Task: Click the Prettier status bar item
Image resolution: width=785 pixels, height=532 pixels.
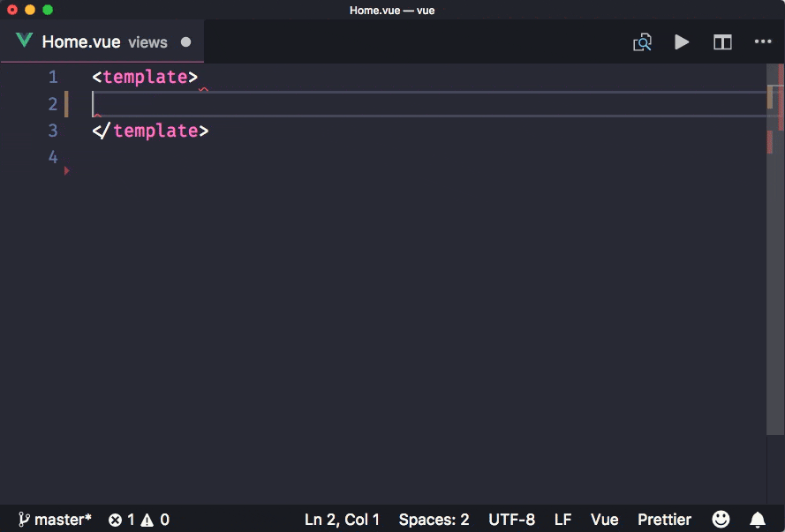Action: [x=664, y=520]
